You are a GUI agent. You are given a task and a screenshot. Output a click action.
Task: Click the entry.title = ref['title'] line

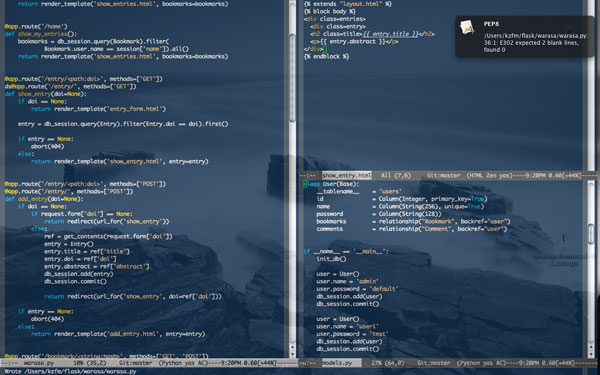click(87, 251)
